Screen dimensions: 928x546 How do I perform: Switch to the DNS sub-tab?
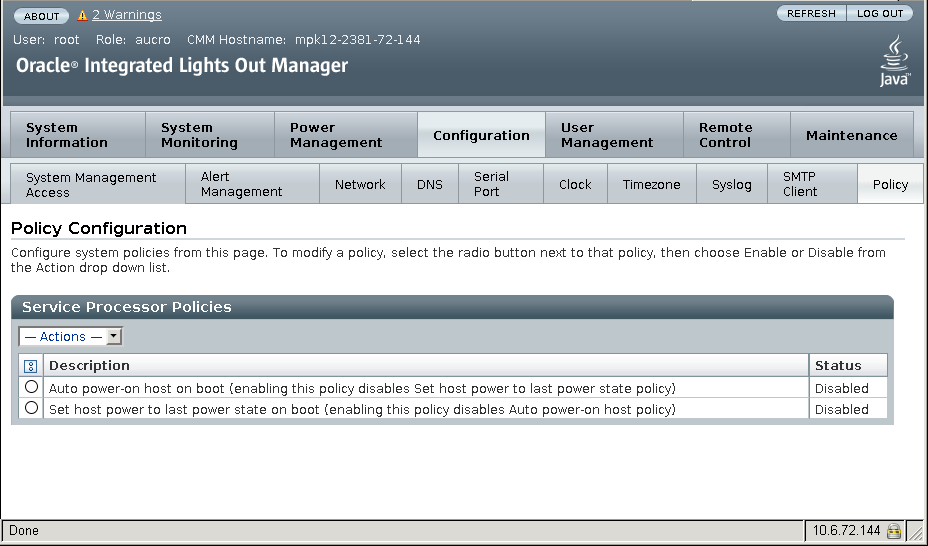[x=430, y=185]
